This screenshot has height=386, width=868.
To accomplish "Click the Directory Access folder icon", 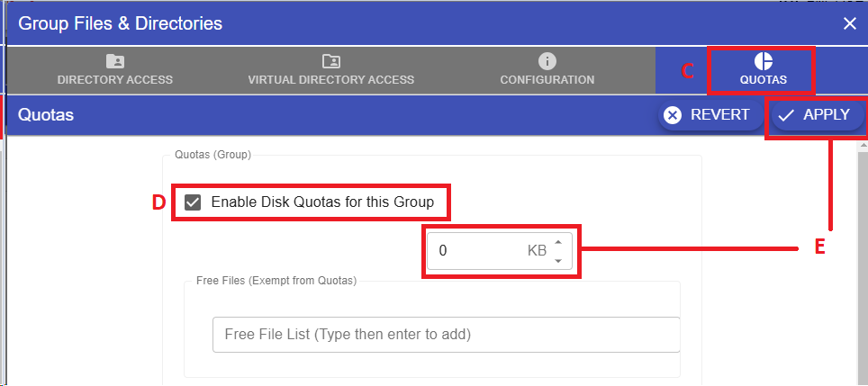I will (x=114, y=61).
